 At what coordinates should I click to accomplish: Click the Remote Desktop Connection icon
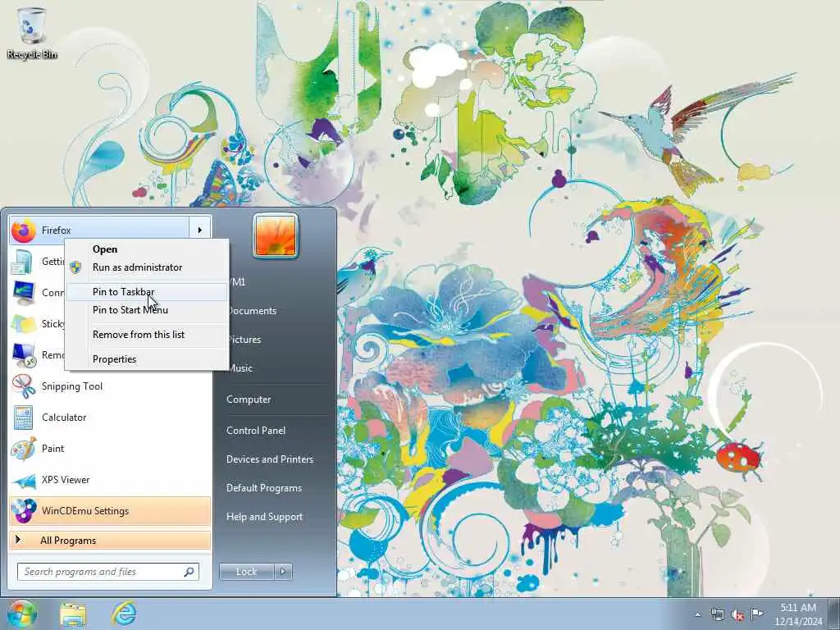(x=24, y=354)
